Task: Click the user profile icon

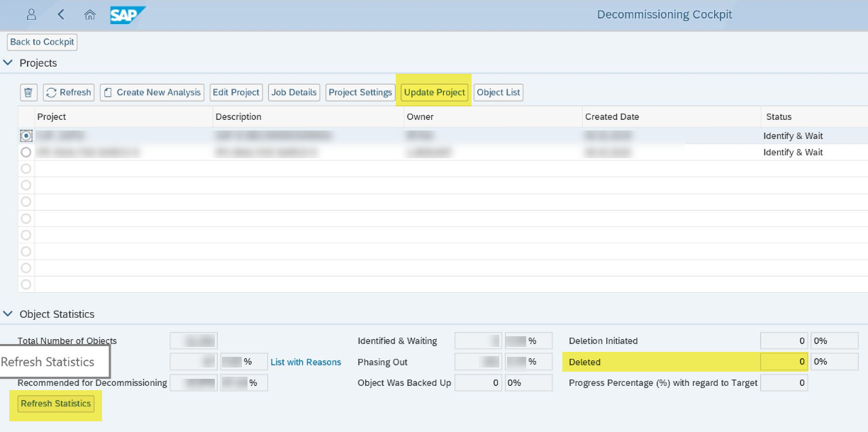Action: click(31, 14)
